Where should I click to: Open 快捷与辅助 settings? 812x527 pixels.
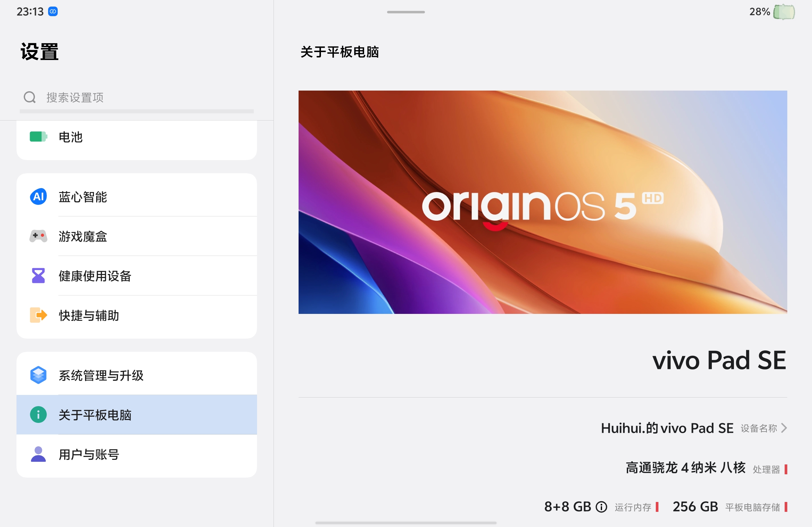136,315
